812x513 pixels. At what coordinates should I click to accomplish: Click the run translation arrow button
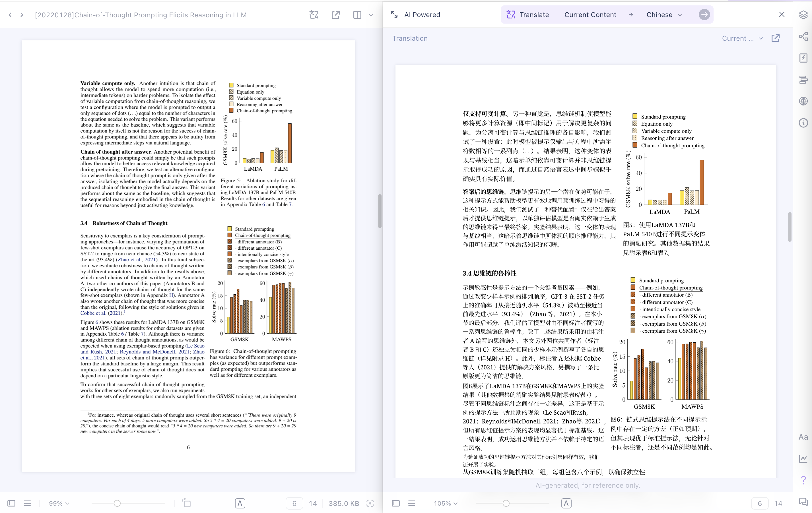point(704,15)
